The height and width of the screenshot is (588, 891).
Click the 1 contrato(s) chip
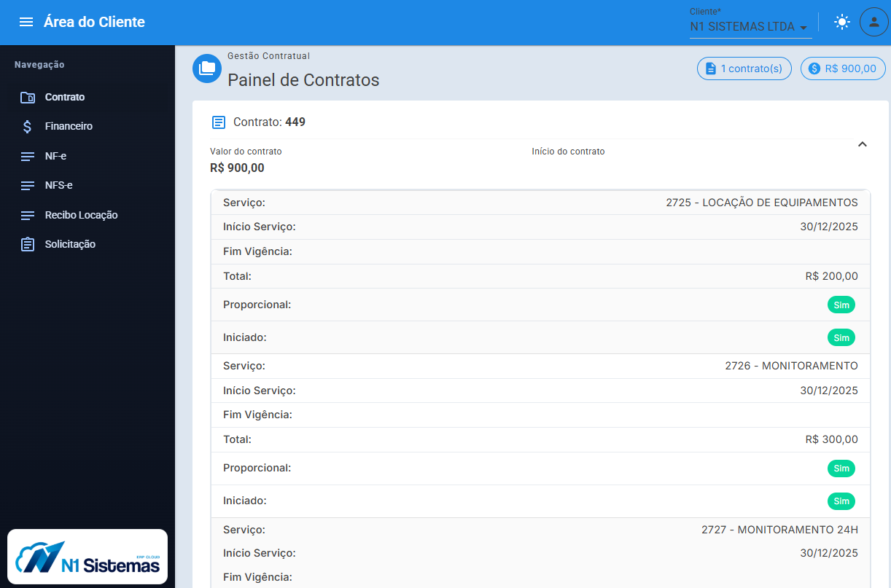coord(744,68)
